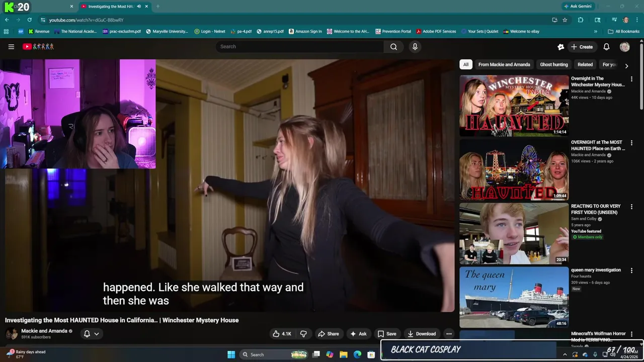This screenshot has height=362, width=644.
Task: Open options menu for REACTING TO OUR VERY FIRST VIDEO
Action: [x=631, y=207]
